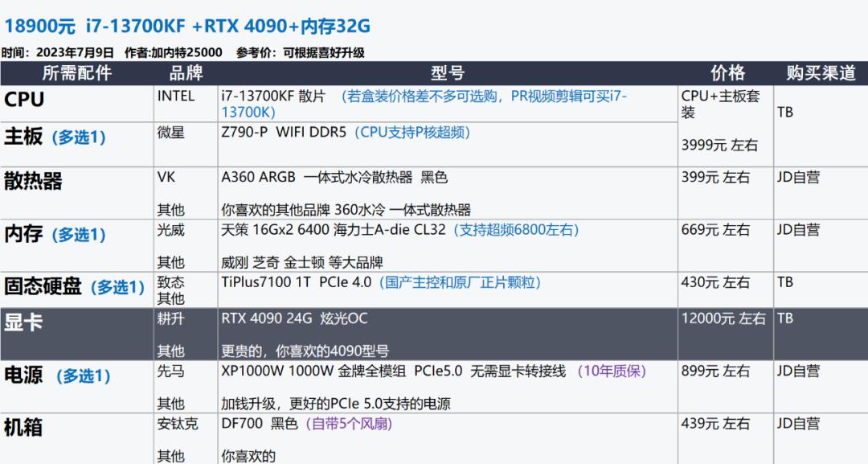The height and width of the screenshot is (464, 868).
Task: Click the 价格 column header
Action: pyautogui.click(x=726, y=73)
